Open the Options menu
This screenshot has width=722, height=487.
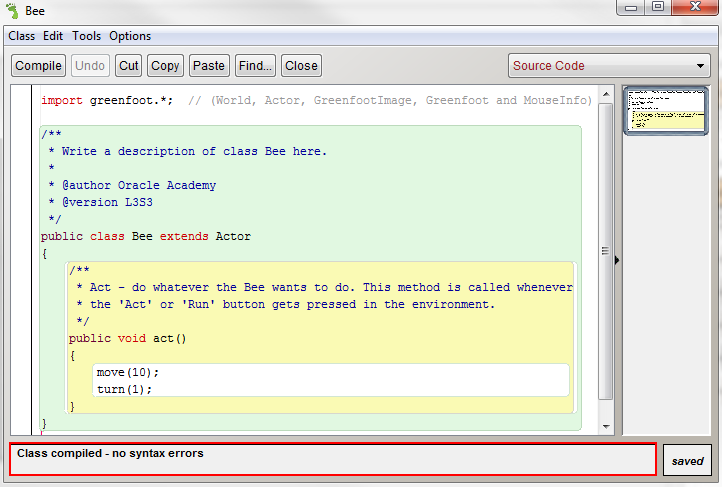click(130, 36)
